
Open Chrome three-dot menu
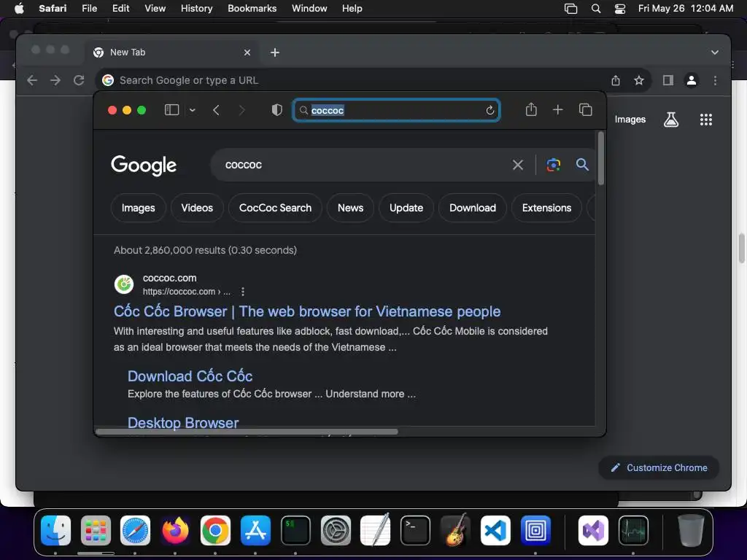click(x=715, y=80)
